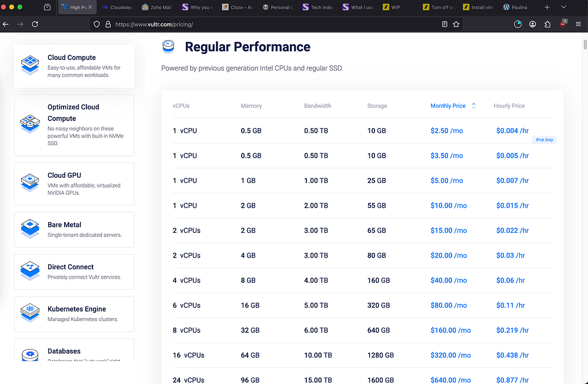The image size is (588, 384).
Task: Switch to the Turn off tab
Action: [438, 7]
